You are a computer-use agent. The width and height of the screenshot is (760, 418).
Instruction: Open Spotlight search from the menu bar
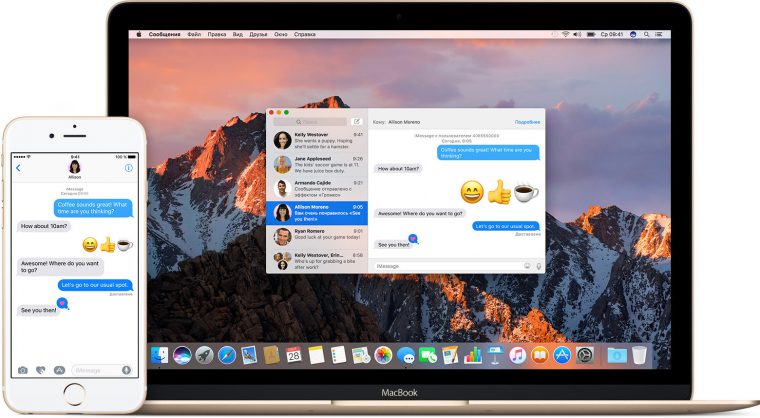(x=647, y=34)
